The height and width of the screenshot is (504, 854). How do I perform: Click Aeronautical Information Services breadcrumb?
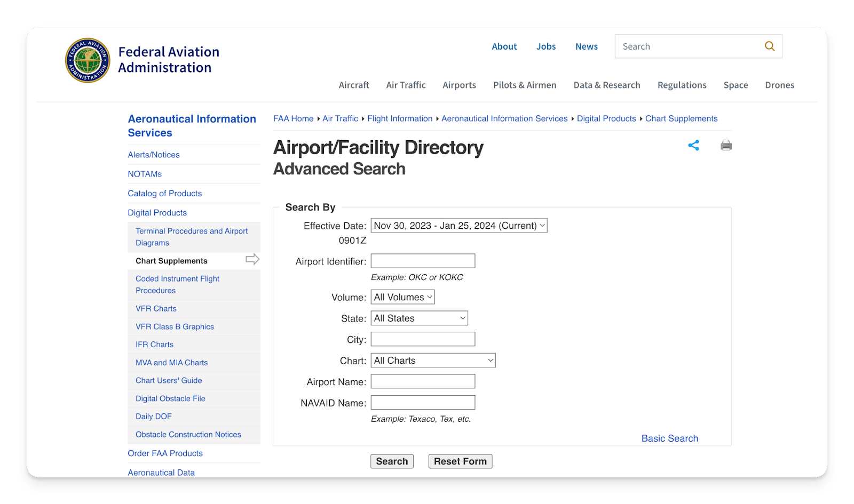504,118
